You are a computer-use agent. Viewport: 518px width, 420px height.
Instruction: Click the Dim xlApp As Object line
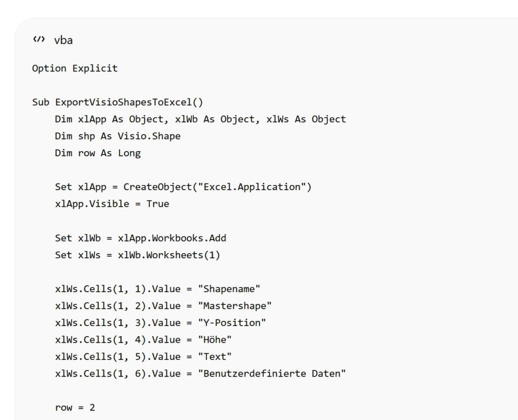[200, 119]
